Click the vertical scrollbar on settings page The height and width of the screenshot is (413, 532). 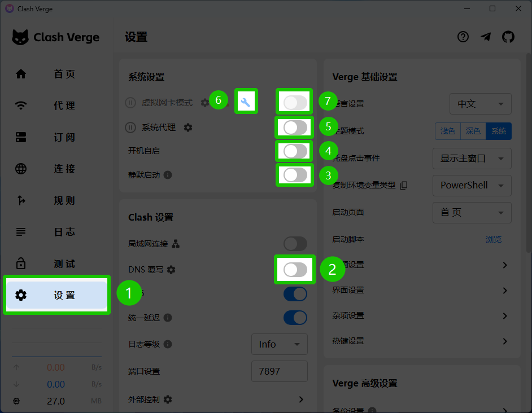coord(528,152)
